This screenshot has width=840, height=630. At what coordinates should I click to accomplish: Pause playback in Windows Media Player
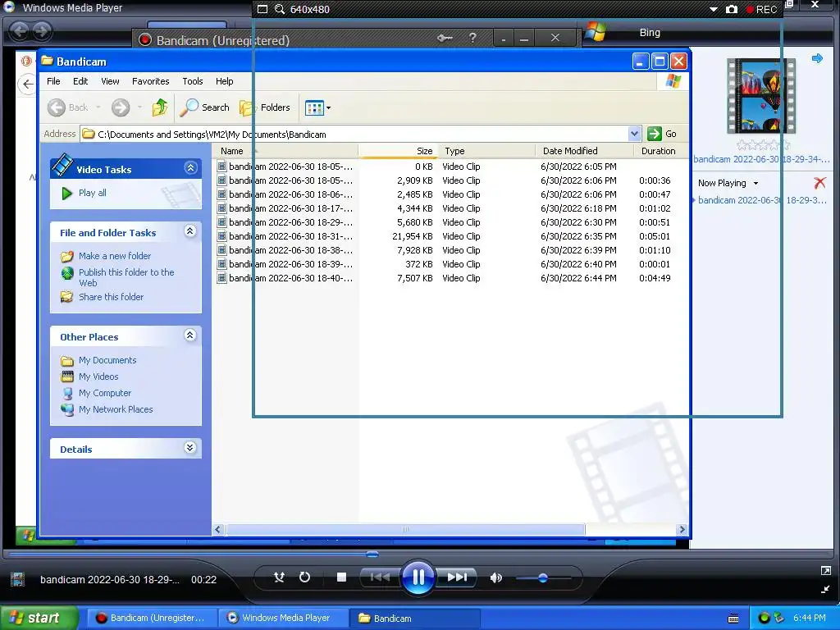click(x=418, y=577)
